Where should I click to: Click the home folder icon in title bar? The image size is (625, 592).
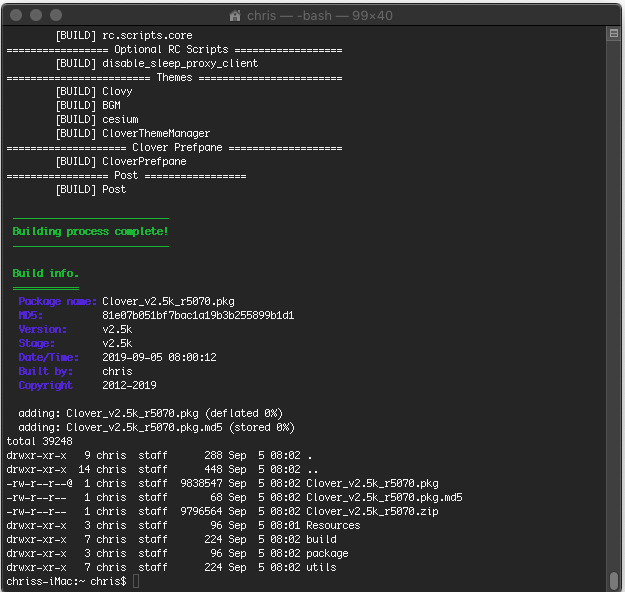click(x=235, y=16)
